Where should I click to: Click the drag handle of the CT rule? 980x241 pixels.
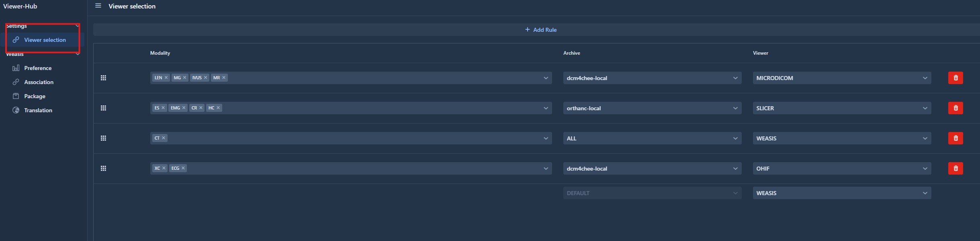pyautogui.click(x=103, y=138)
